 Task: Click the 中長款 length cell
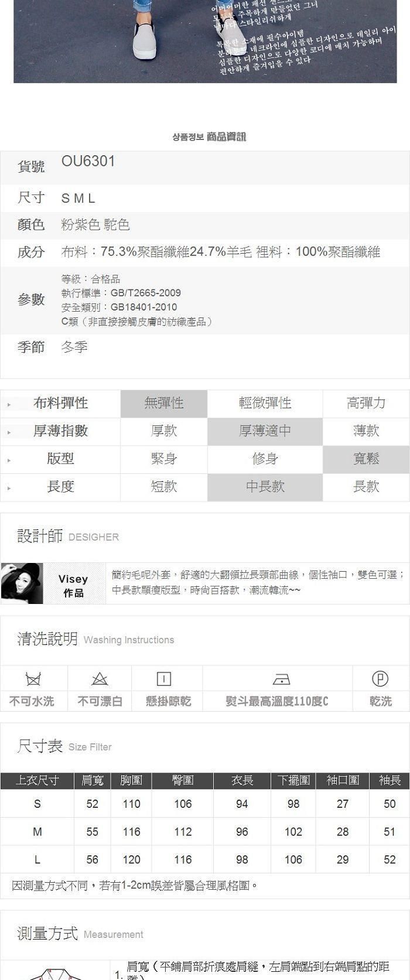tap(265, 487)
